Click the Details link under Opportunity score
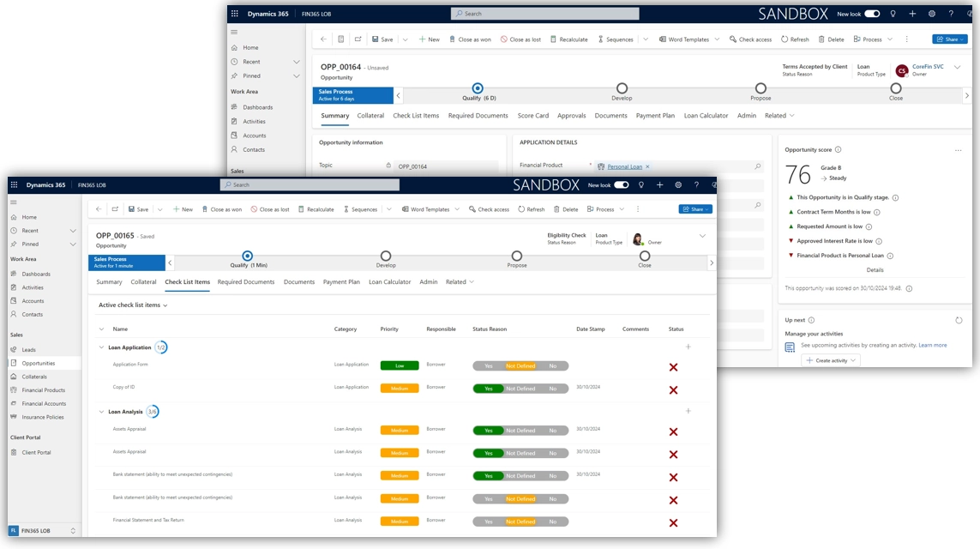Viewport: 980px width, 549px height. (875, 270)
